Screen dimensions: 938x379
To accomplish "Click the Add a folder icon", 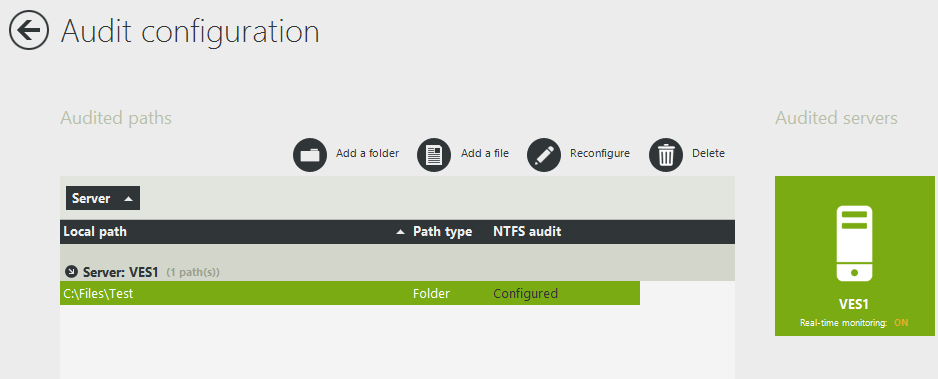I will [310, 155].
